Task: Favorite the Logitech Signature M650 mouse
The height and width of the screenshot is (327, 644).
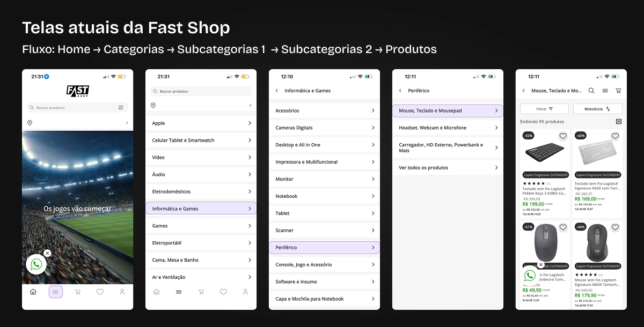Action: (615, 227)
